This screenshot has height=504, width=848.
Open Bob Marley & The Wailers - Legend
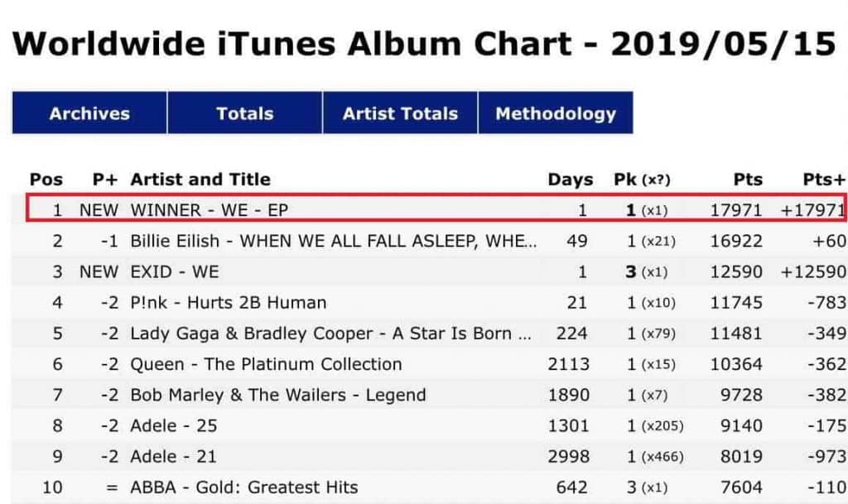pos(278,395)
